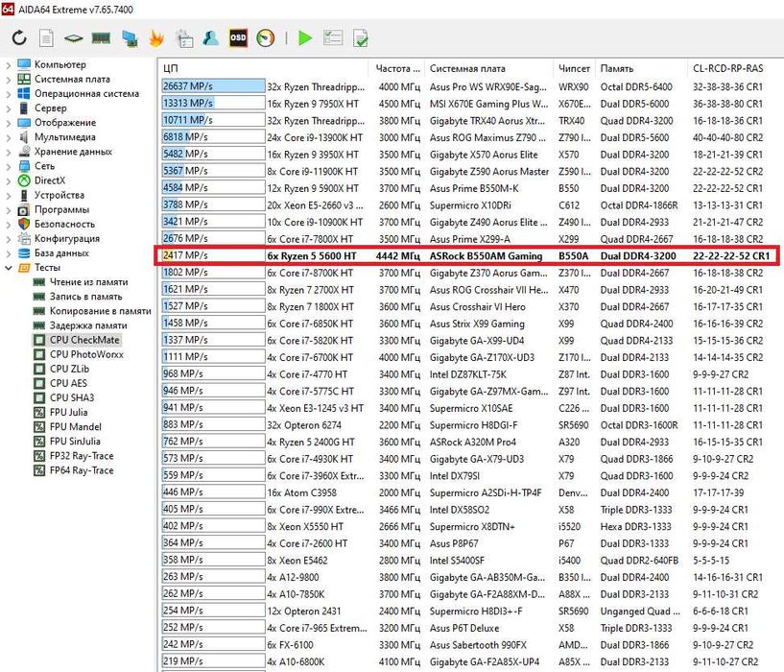Open the Программы category
784x672 pixels.
61,209
